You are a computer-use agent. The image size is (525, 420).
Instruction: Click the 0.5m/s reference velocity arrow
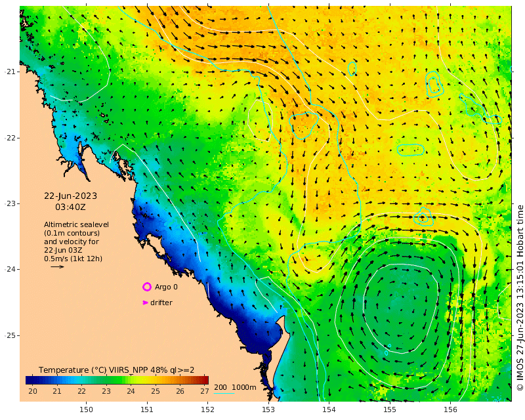point(57,266)
